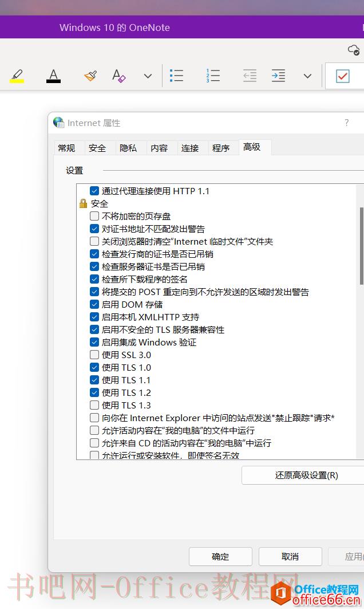Increase the indent level

click(x=278, y=76)
